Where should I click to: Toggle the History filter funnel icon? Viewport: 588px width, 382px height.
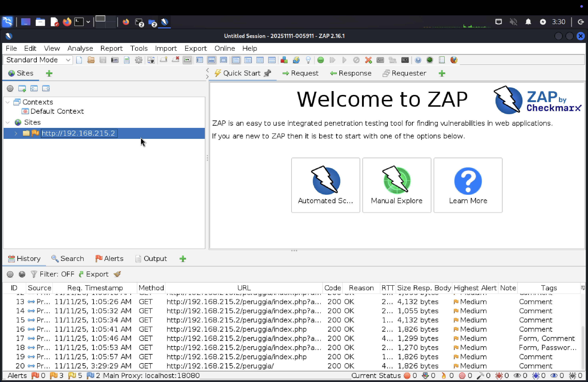coord(34,274)
